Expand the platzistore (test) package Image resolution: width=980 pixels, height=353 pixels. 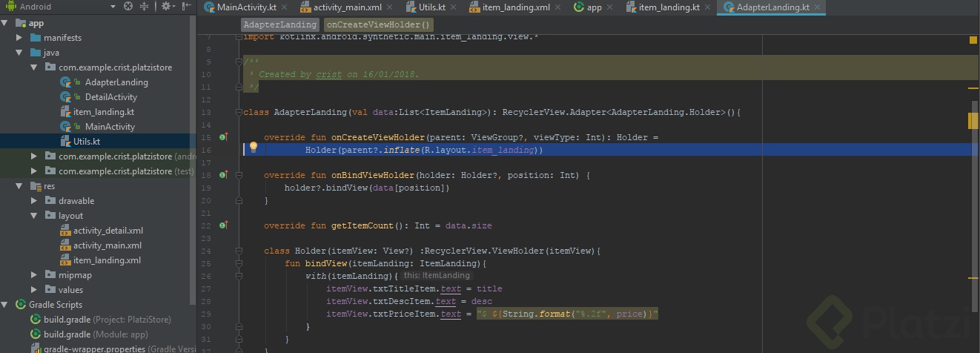tap(34, 171)
